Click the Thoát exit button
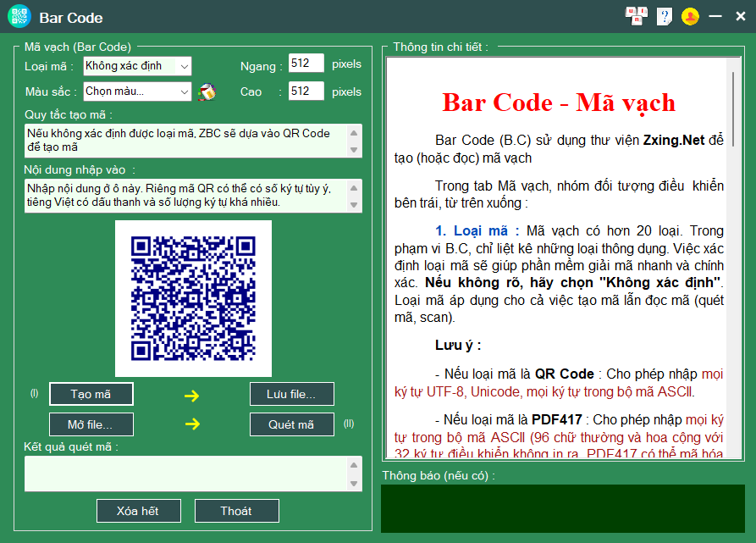This screenshot has width=756, height=543. pos(236,511)
